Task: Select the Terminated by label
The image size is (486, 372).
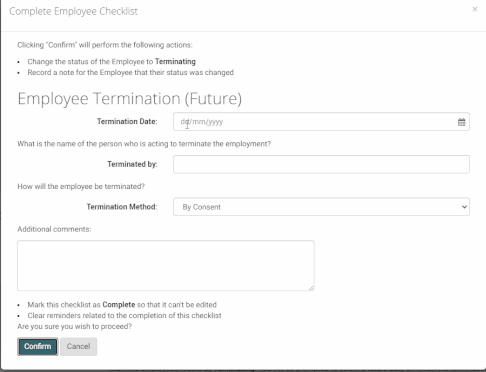Action: pos(132,164)
